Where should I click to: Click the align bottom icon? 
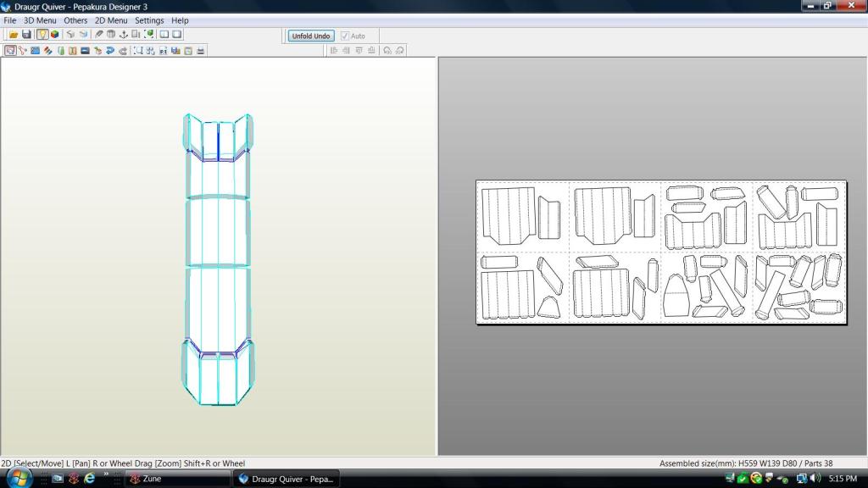[x=371, y=50]
